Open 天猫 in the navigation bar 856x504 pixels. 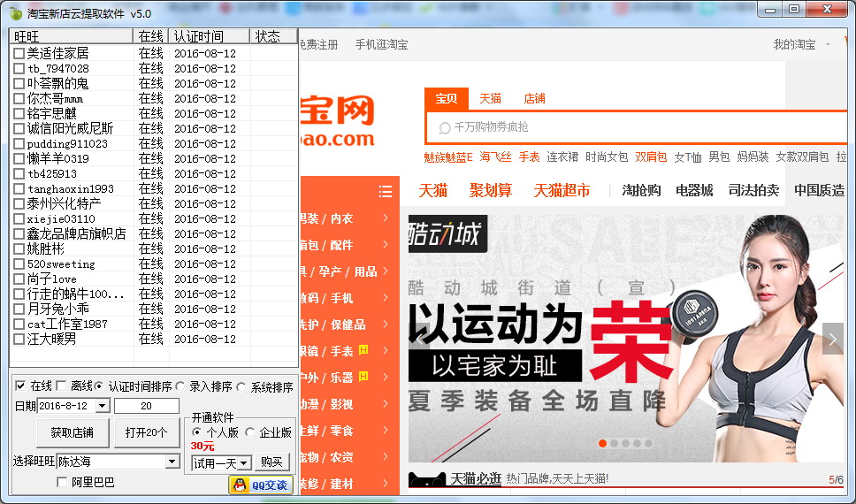pos(433,191)
